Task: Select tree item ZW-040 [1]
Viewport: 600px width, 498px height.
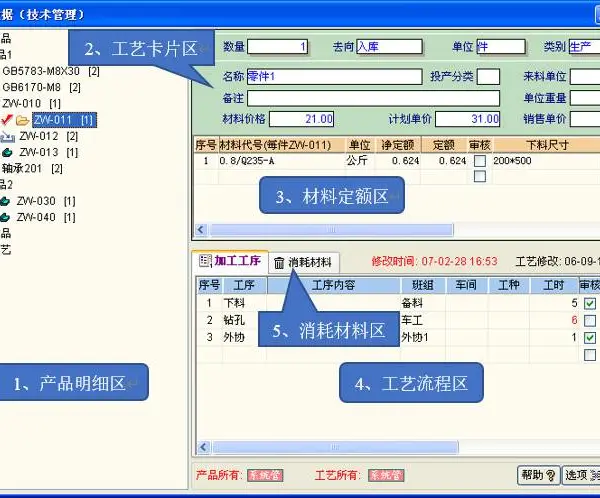Action: [46, 217]
